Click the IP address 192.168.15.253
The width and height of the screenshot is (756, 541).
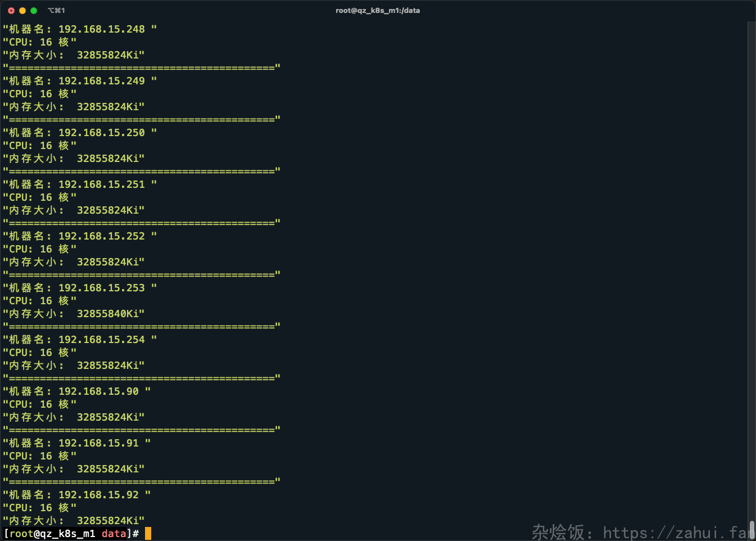tap(102, 288)
